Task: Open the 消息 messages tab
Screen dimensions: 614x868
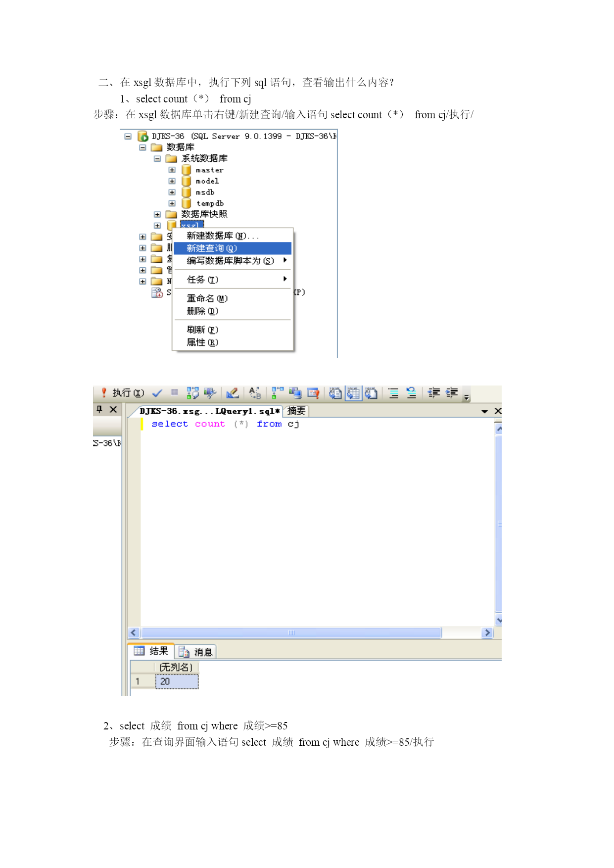Action: [196, 652]
